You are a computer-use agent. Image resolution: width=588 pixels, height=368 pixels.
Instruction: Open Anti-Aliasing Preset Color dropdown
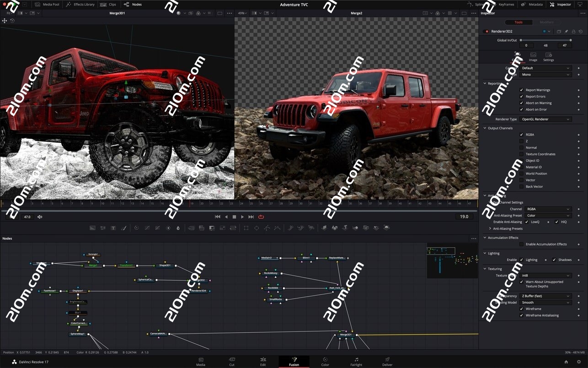pos(548,216)
